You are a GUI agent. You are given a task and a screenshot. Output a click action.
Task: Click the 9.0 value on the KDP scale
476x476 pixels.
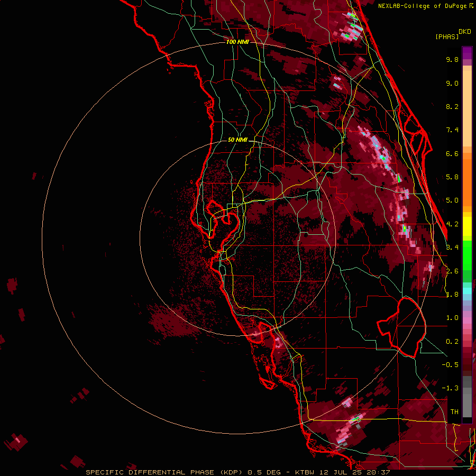tap(452, 83)
